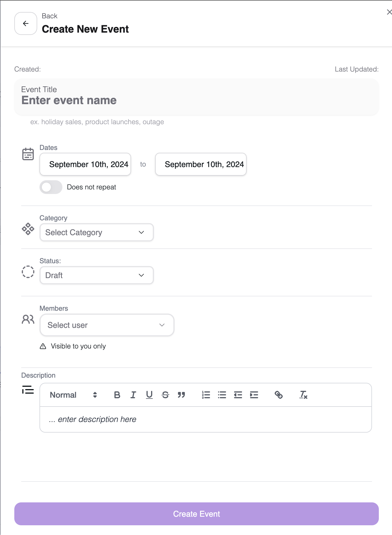Insert a blockquote in description
The width and height of the screenshot is (392, 535).
coord(181,395)
